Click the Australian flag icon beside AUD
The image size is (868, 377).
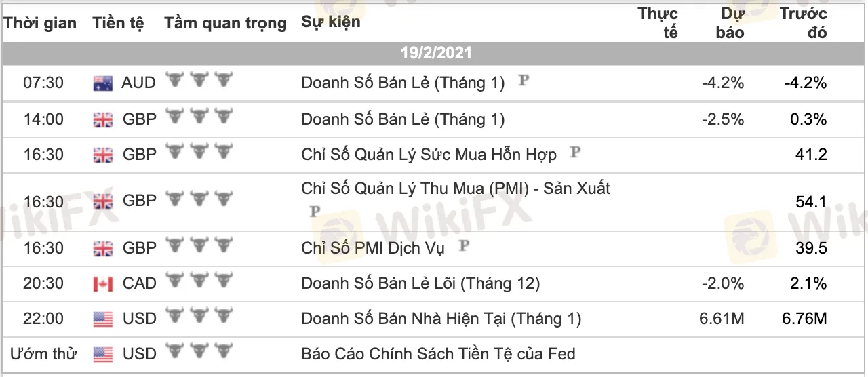(x=103, y=83)
